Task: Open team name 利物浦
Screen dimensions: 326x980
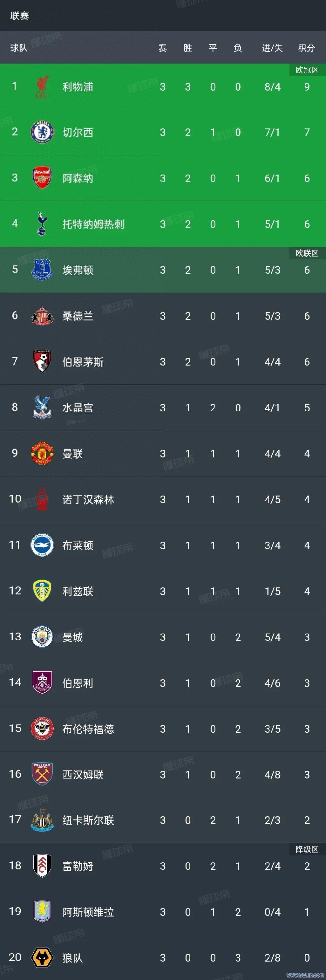Action: pyautogui.click(x=78, y=87)
